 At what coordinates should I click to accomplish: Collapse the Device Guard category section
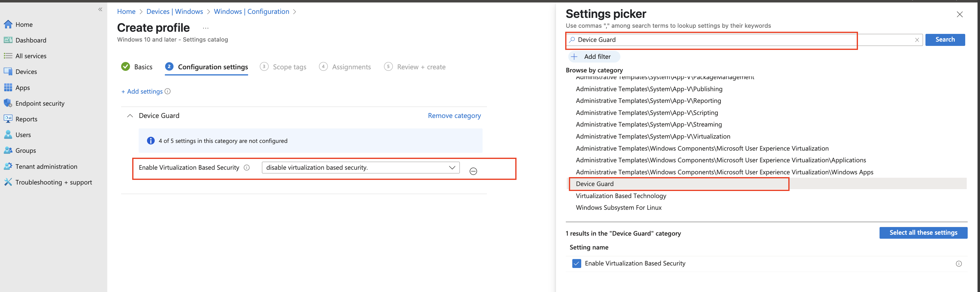pyautogui.click(x=130, y=116)
